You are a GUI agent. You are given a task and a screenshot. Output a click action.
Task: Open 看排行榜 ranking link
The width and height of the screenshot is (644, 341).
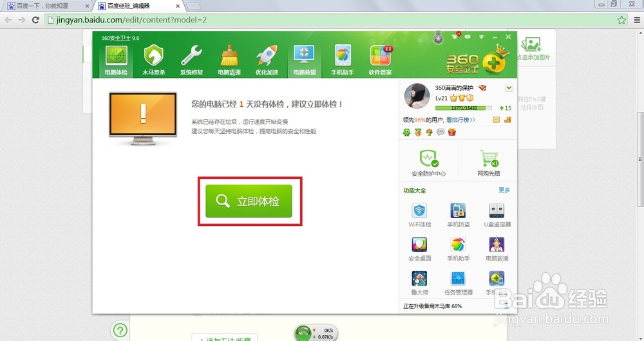pyautogui.click(x=460, y=120)
